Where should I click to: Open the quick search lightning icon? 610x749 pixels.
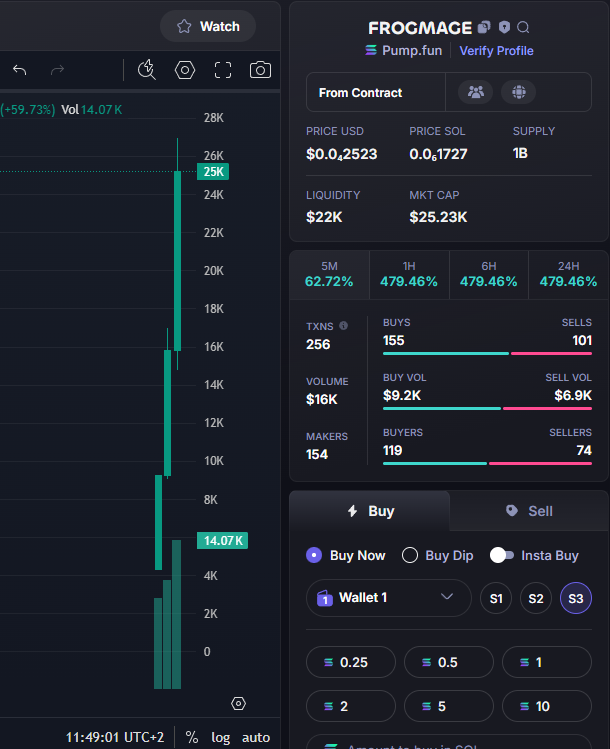(147, 70)
